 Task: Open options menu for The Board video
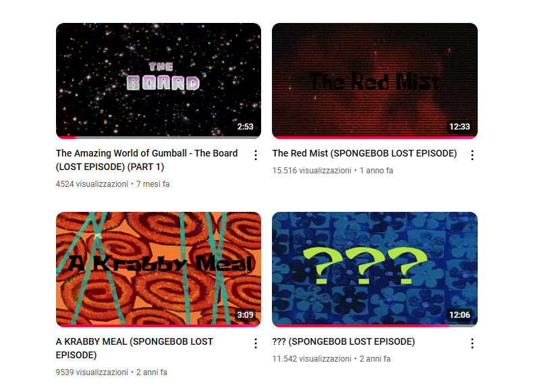coord(256,155)
